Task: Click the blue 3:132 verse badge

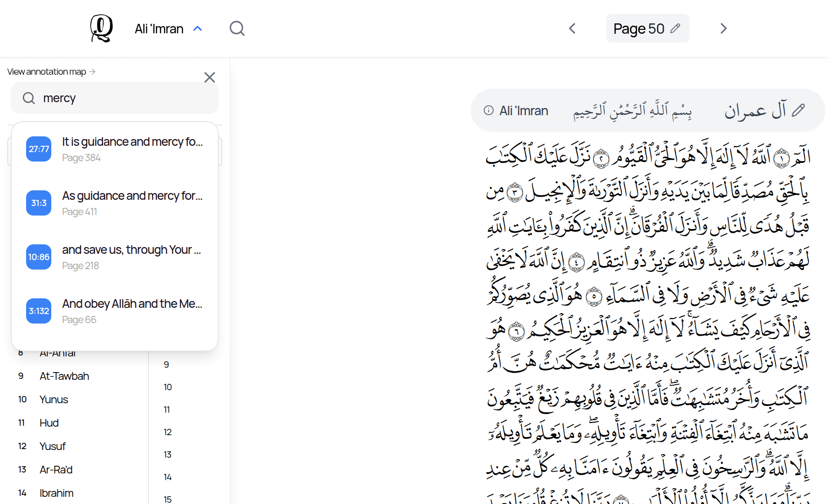Action: click(x=39, y=311)
